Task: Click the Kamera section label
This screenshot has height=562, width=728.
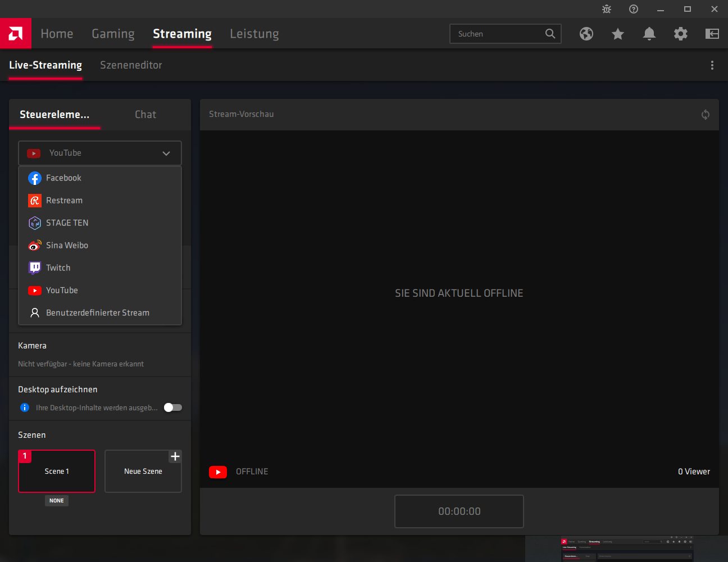Action: (32, 346)
